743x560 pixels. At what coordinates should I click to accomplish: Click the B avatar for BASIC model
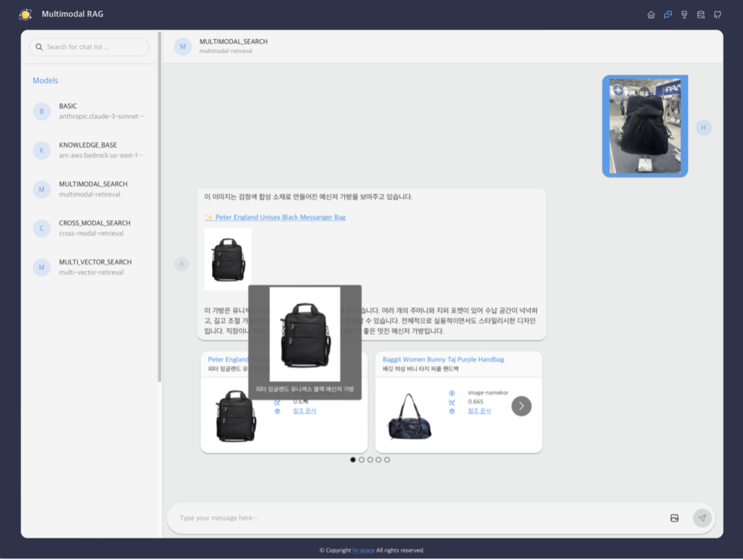41,111
